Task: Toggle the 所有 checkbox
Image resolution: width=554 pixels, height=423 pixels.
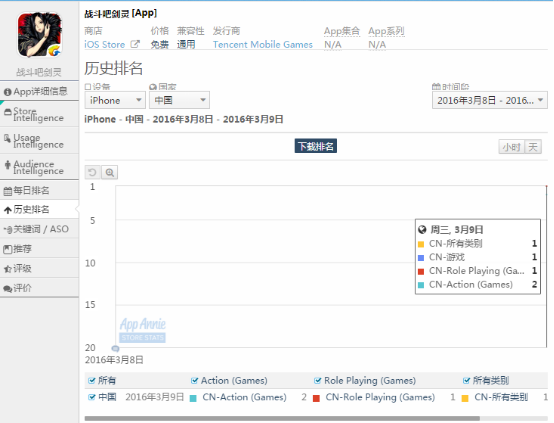Action: tap(92, 381)
